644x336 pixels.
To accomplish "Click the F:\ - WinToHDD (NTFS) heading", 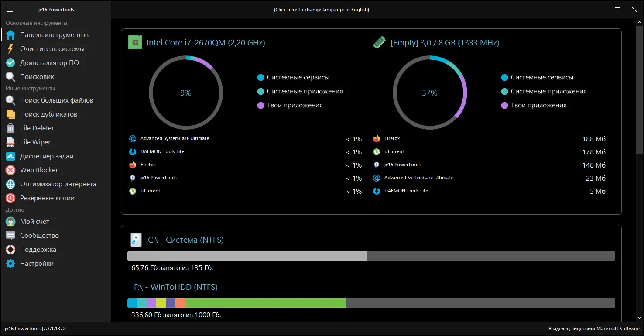I will pyautogui.click(x=176, y=287).
